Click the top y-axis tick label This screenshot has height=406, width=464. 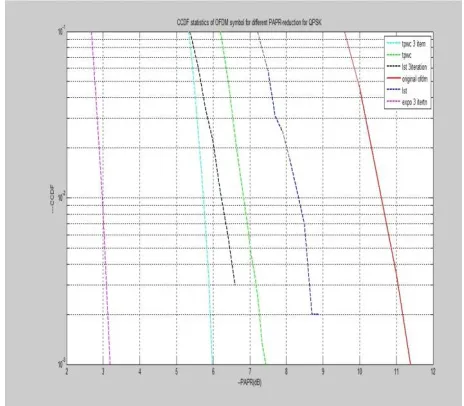61,31
